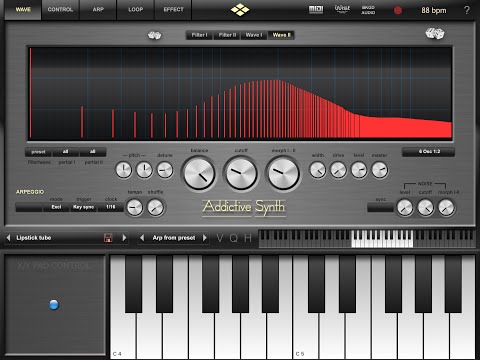The height and width of the screenshot is (360, 480).
Task: Toggle the noise sync button
Action: click(x=380, y=207)
